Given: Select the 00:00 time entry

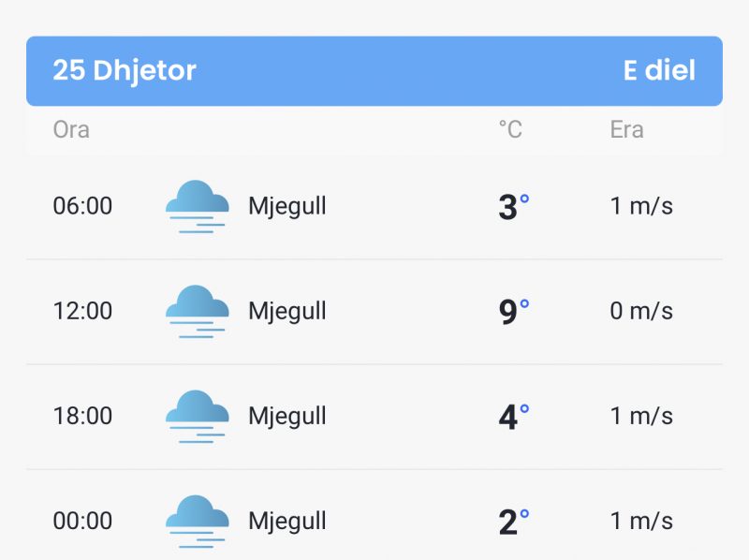Looking at the screenshot, I should pos(82,521).
